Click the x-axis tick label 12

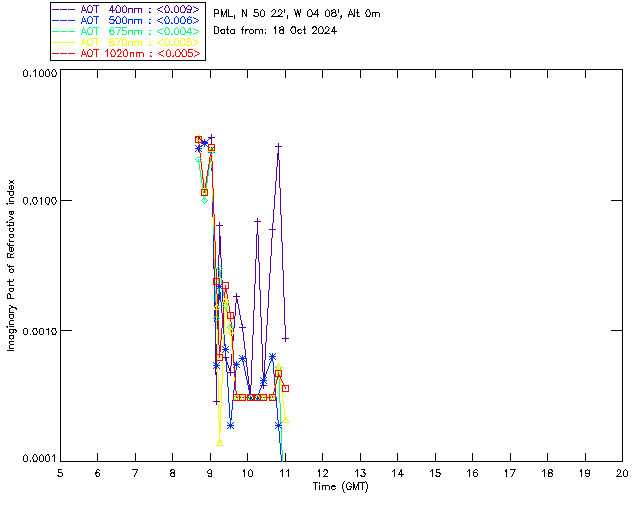(322, 473)
